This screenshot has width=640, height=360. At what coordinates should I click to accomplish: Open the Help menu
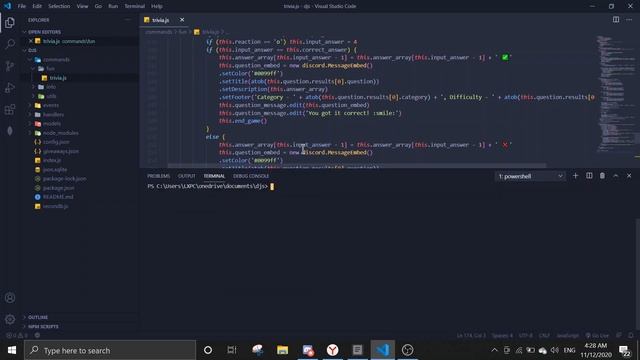(157, 6)
